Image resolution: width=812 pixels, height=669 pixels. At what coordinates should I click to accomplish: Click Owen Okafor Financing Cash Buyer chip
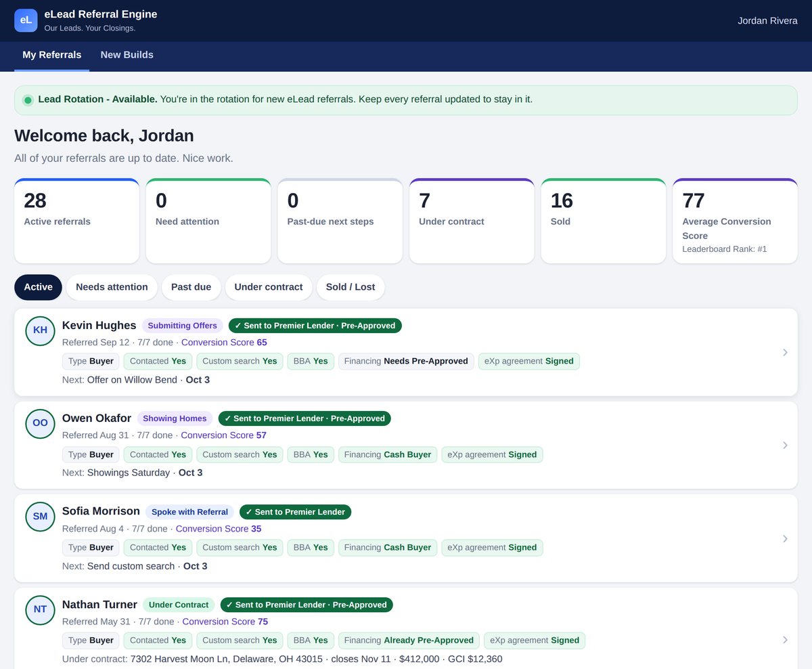(x=388, y=455)
